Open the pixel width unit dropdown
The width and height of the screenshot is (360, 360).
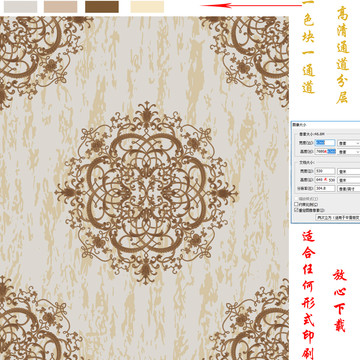click(x=349, y=143)
